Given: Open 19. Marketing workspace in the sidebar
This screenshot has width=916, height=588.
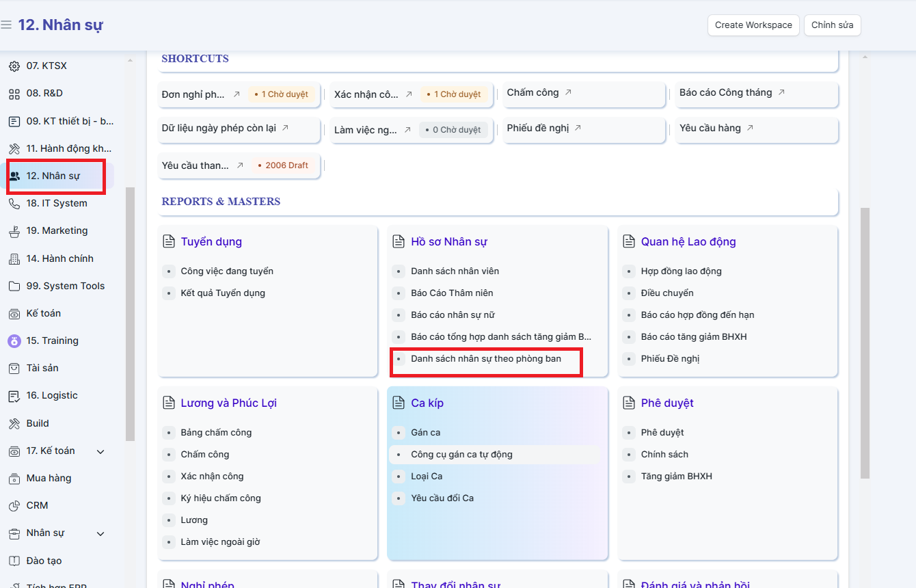Looking at the screenshot, I should pyautogui.click(x=57, y=231).
